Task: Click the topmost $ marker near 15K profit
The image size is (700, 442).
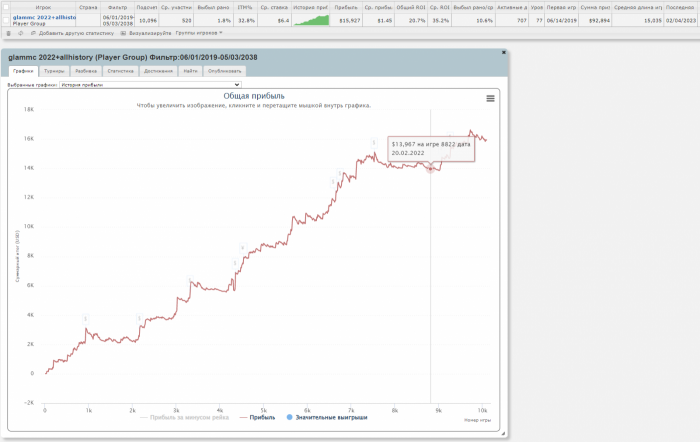Action: click(374, 143)
